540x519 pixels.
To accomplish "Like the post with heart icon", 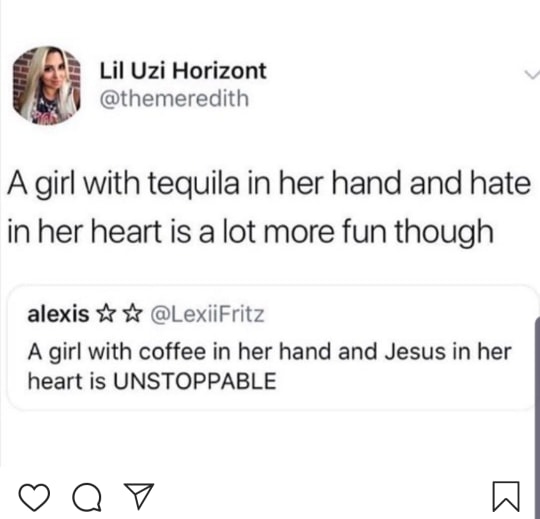I will pos(34,497).
